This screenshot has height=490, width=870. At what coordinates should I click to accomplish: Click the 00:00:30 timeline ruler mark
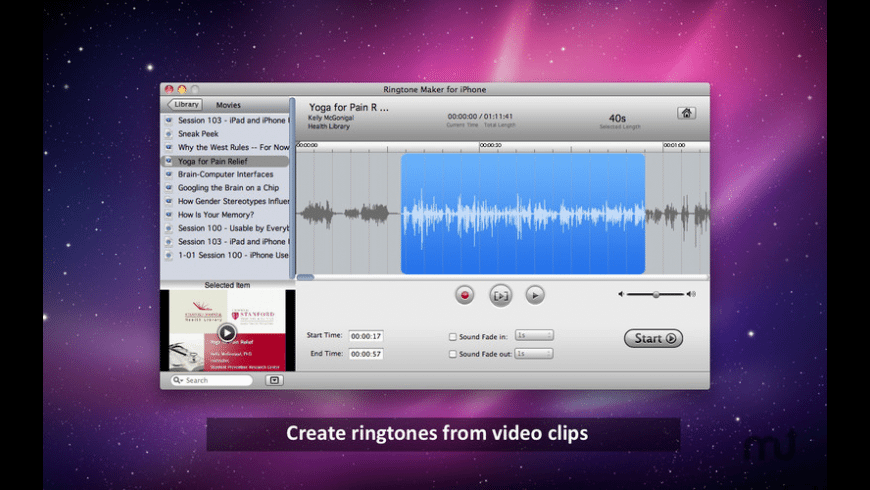click(x=490, y=145)
